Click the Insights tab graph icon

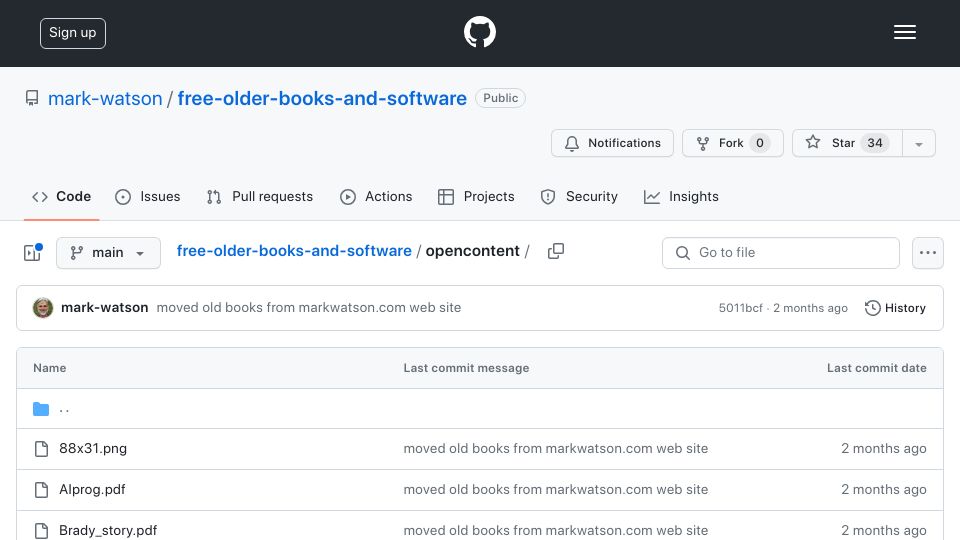click(x=651, y=197)
